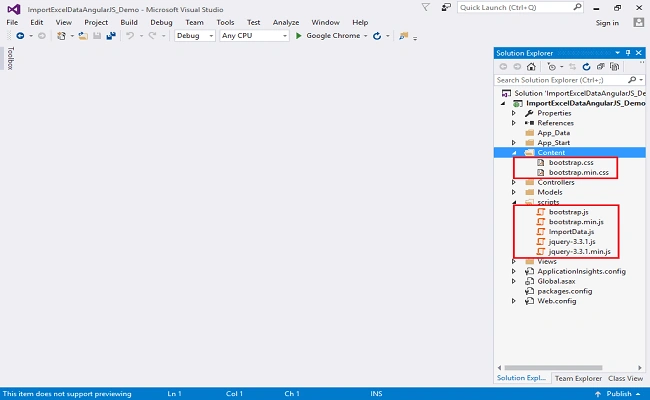Image resolution: width=650 pixels, height=400 pixels.
Task: Click the green Start debugging arrow
Action: [298, 36]
